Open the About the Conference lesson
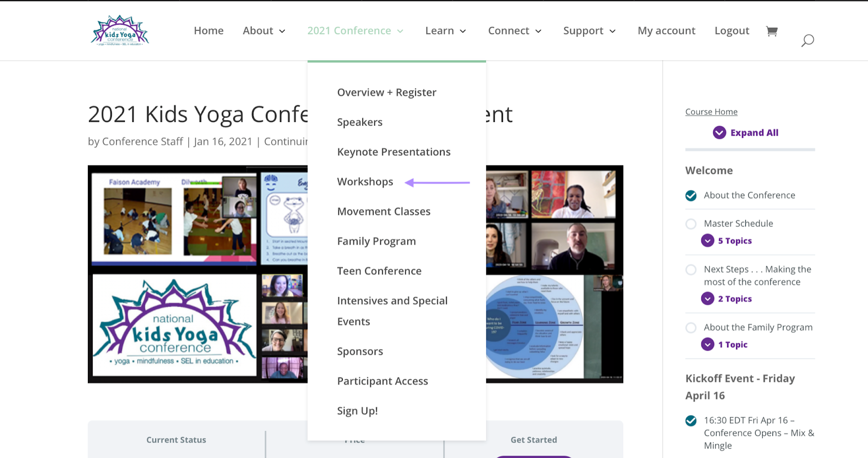The width and height of the screenshot is (868, 458). click(749, 195)
